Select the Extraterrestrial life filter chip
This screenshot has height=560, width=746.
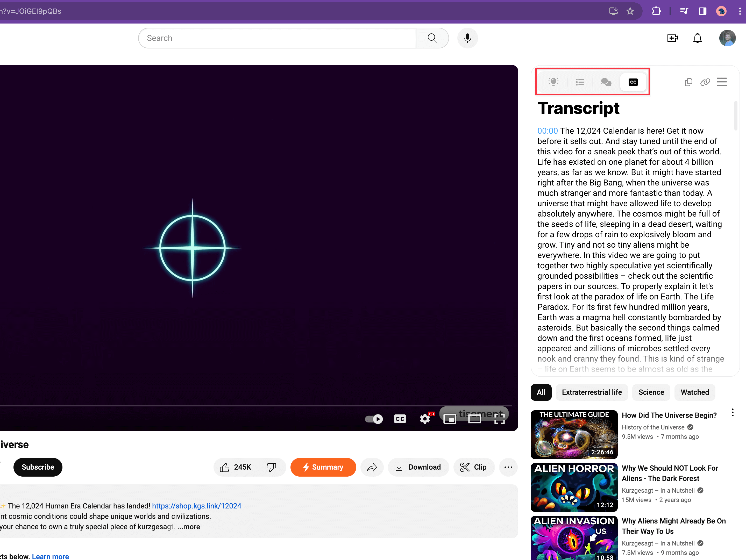(x=592, y=392)
